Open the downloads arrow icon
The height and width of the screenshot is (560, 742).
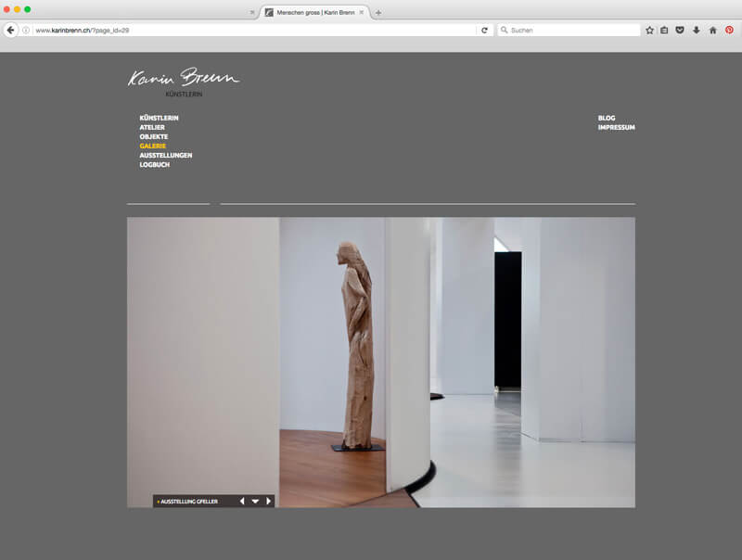coord(697,31)
